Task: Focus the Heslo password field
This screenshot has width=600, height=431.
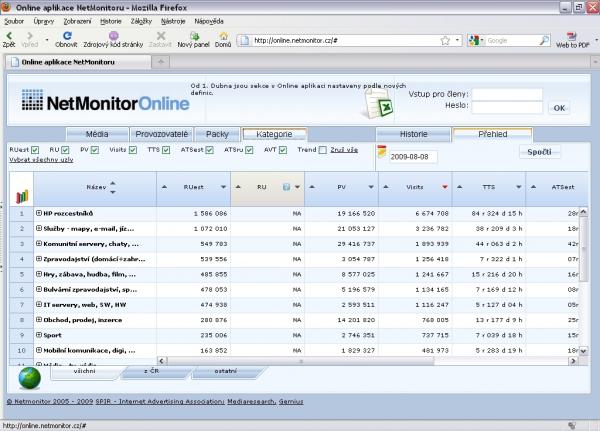Action: pyautogui.click(x=507, y=107)
